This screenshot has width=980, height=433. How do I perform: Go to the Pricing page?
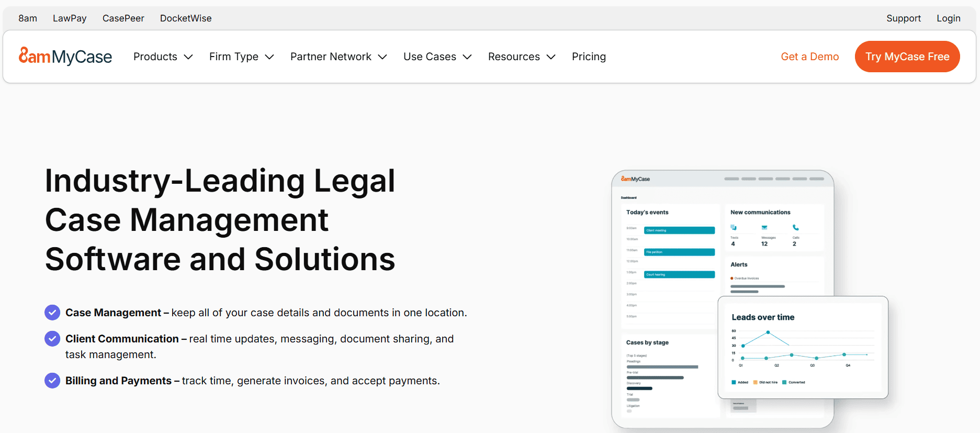[589, 57]
